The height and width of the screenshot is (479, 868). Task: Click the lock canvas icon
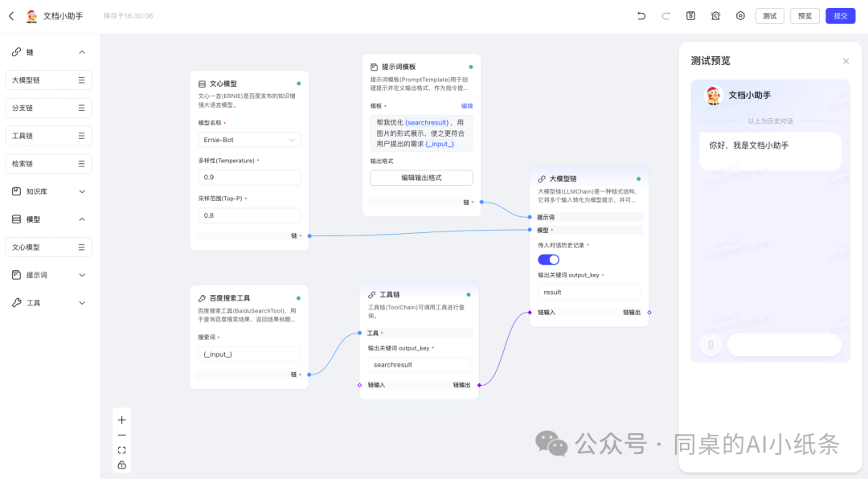pyautogui.click(x=121, y=464)
